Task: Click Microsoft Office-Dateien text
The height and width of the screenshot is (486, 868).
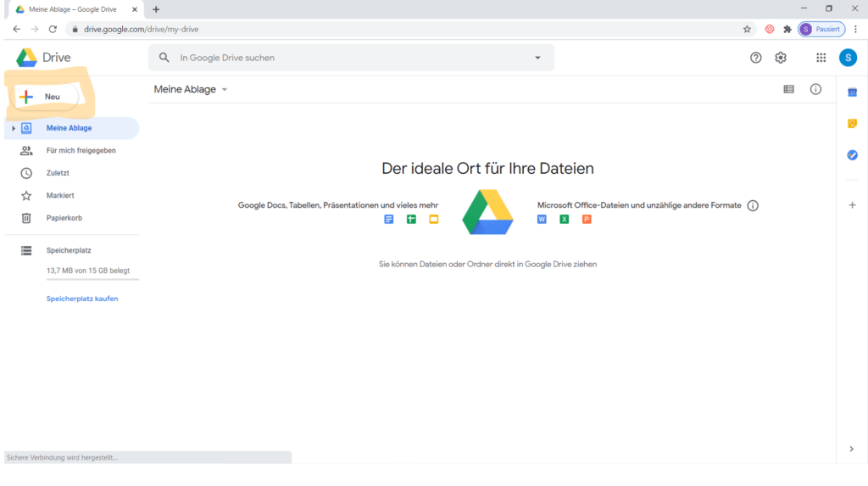Action: click(x=639, y=205)
